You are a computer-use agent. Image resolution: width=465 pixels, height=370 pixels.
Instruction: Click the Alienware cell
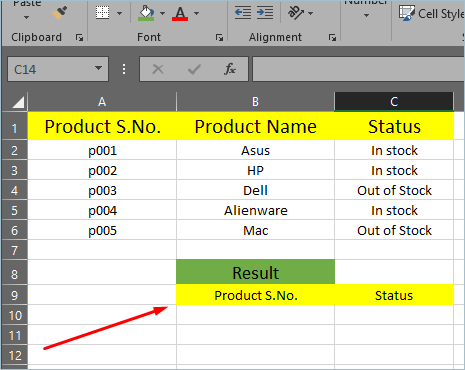(255, 210)
